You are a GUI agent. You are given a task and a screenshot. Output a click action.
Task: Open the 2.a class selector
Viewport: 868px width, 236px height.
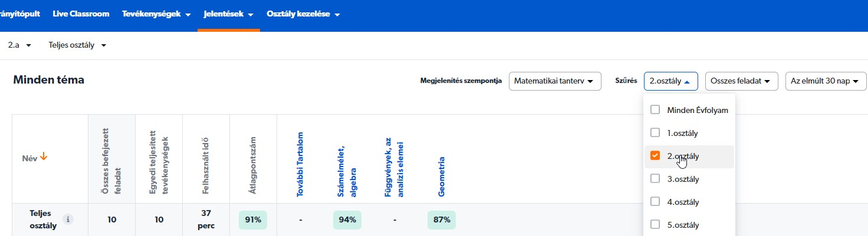click(x=19, y=45)
